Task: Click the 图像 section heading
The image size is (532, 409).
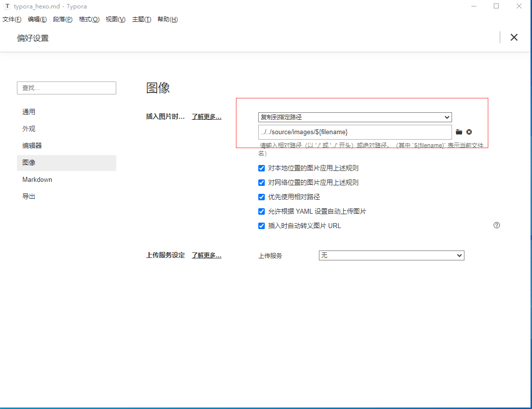Action: (x=158, y=88)
